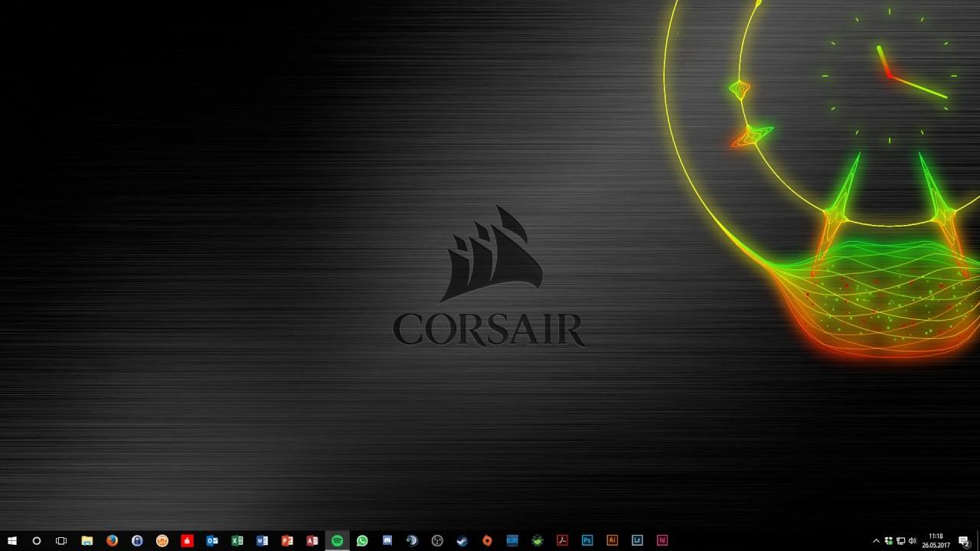Start OBS Studio
This screenshot has height=551, width=980.
click(x=436, y=540)
